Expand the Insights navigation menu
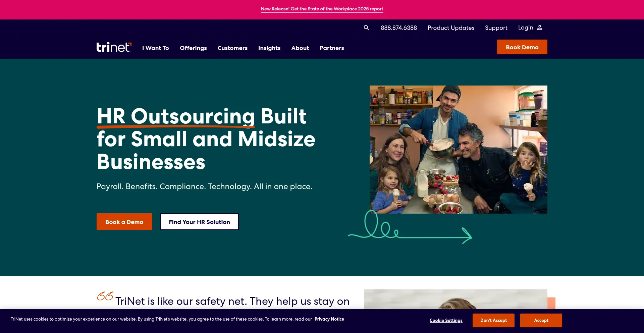The image size is (644, 333). tap(269, 48)
